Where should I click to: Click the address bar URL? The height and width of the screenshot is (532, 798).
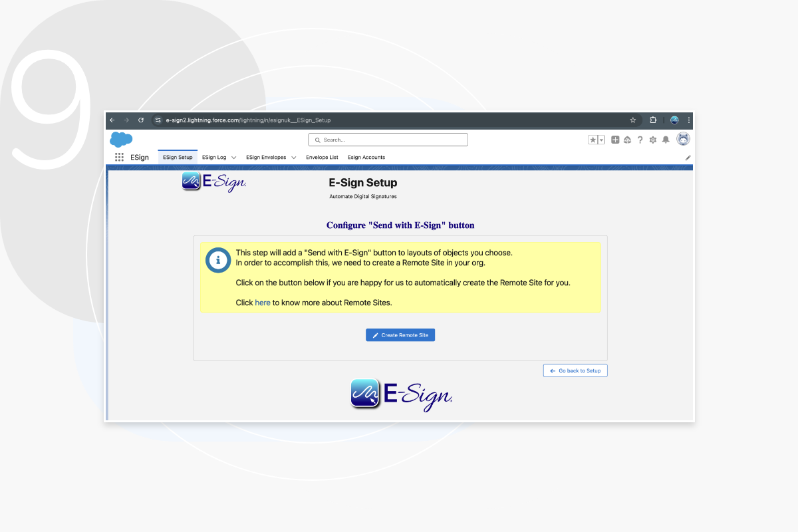pos(248,120)
